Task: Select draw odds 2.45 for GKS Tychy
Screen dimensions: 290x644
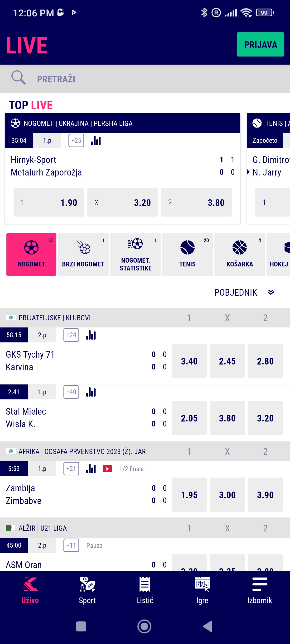Action: click(227, 361)
